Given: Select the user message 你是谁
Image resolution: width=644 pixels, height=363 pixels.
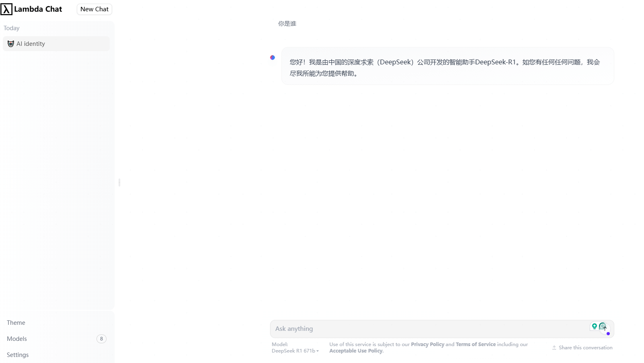Looking at the screenshot, I should tap(287, 24).
